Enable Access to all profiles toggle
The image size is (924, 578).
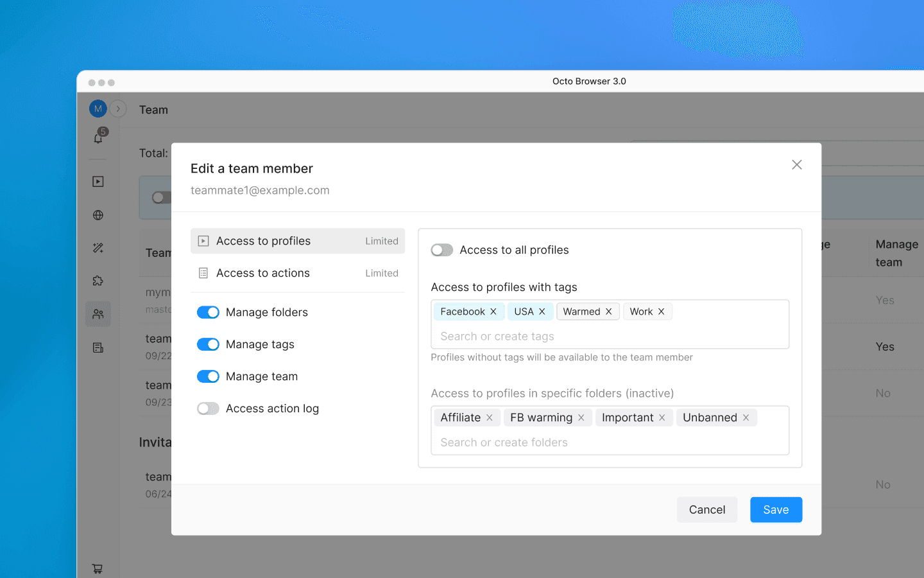[x=442, y=250]
